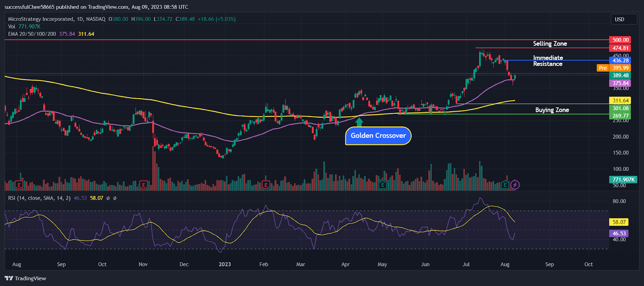Click the 389.48 current price label
Screen dimensions: 644x286
[620, 75]
